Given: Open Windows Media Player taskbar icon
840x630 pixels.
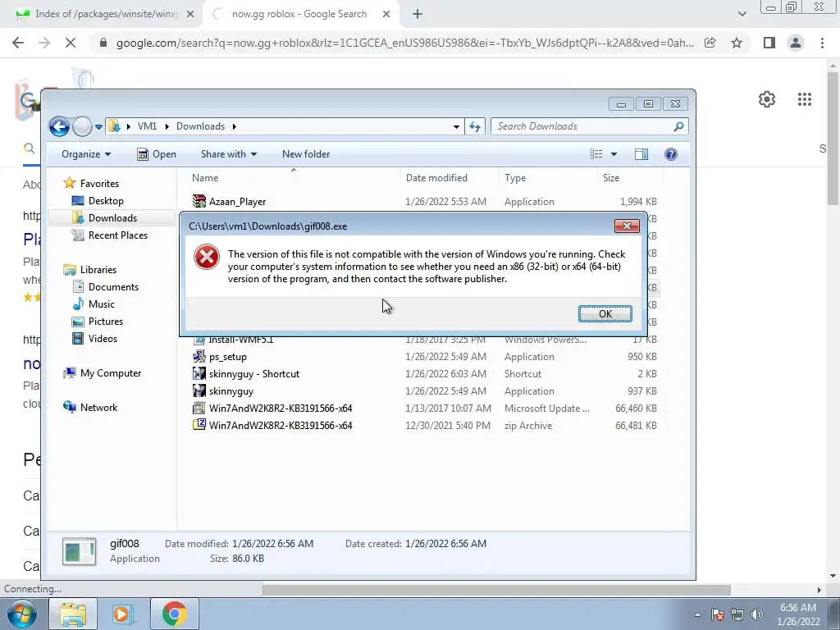Looking at the screenshot, I should [122, 614].
